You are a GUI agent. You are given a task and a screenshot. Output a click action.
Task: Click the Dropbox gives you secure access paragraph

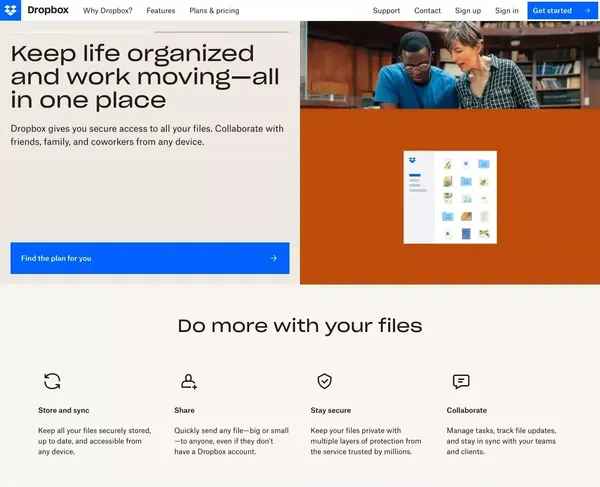(147, 135)
